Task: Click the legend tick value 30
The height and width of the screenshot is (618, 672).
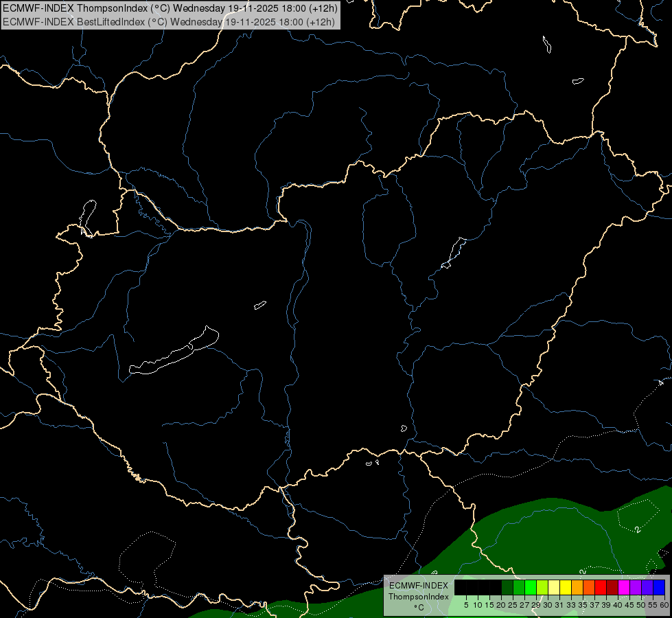Action: [548, 605]
